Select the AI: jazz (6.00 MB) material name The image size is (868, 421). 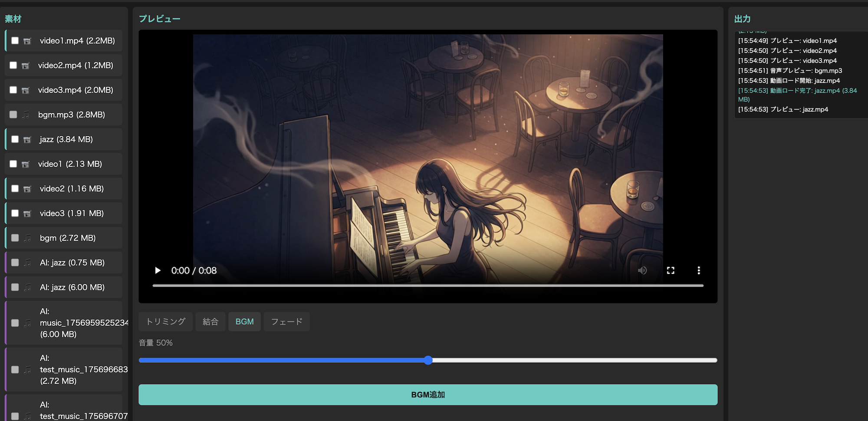tap(72, 287)
